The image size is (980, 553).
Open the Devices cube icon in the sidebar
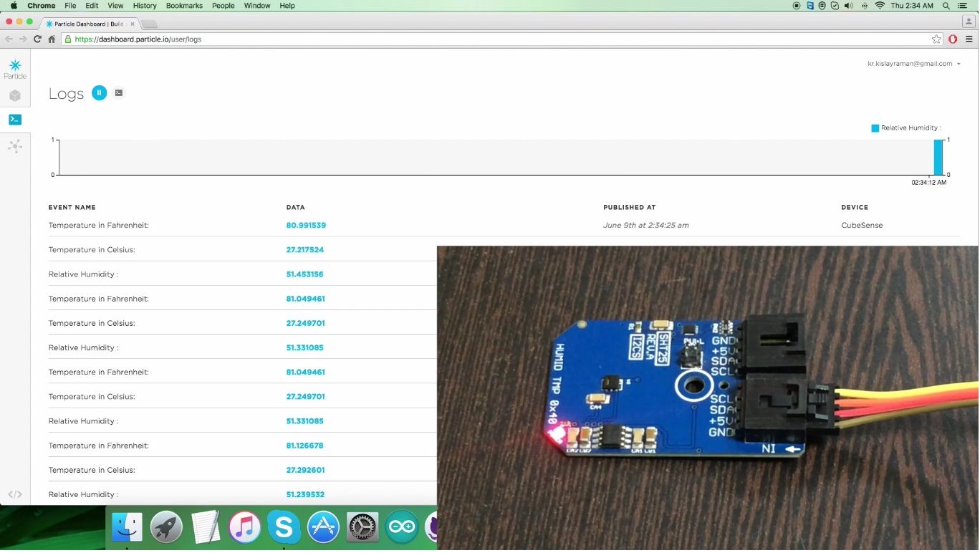(14, 95)
